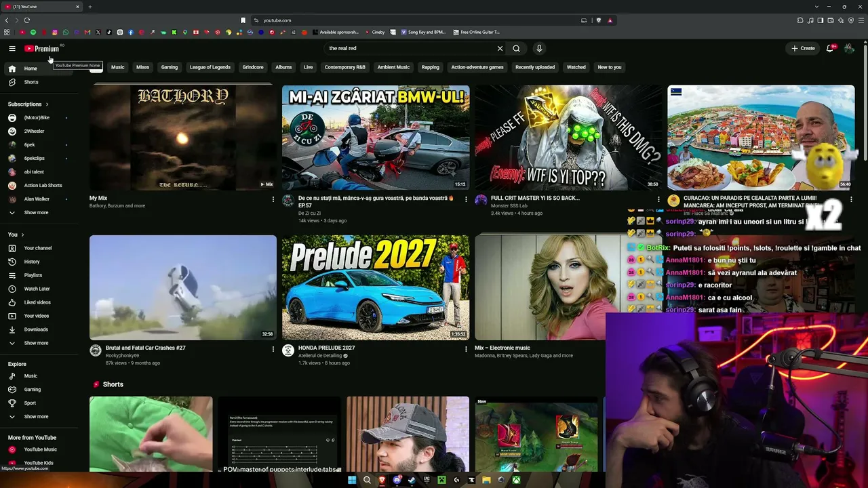Open options for Honda Prelude 2027 video
Image resolution: width=868 pixels, height=488 pixels.
(x=465, y=349)
